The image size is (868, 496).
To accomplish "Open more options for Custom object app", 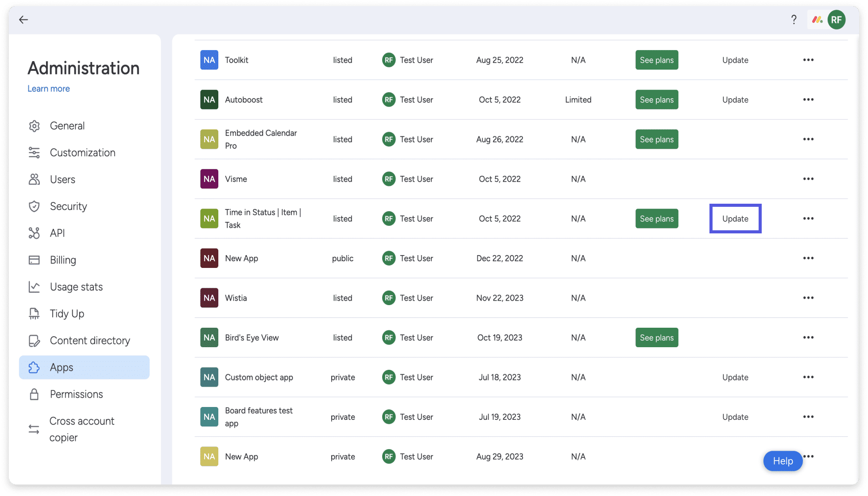I will click(808, 377).
